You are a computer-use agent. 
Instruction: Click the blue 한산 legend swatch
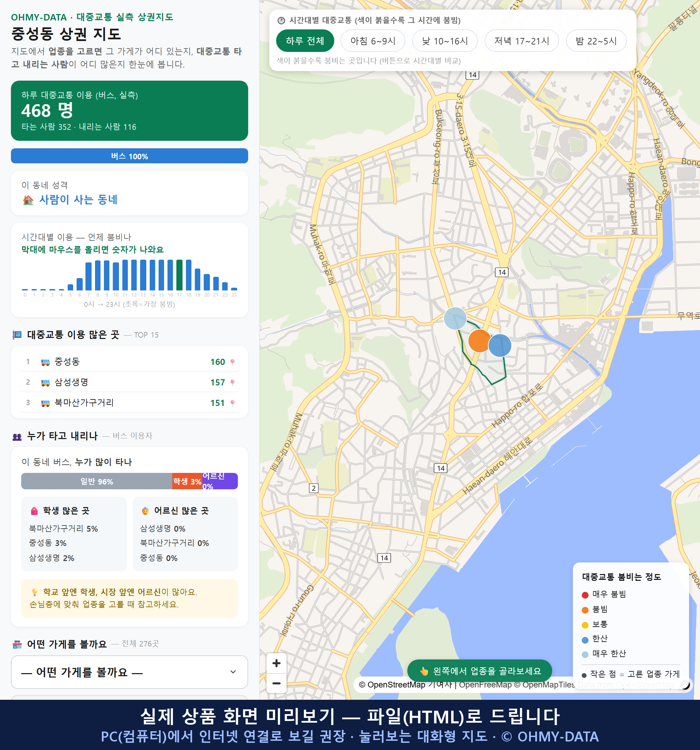[585, 640]
